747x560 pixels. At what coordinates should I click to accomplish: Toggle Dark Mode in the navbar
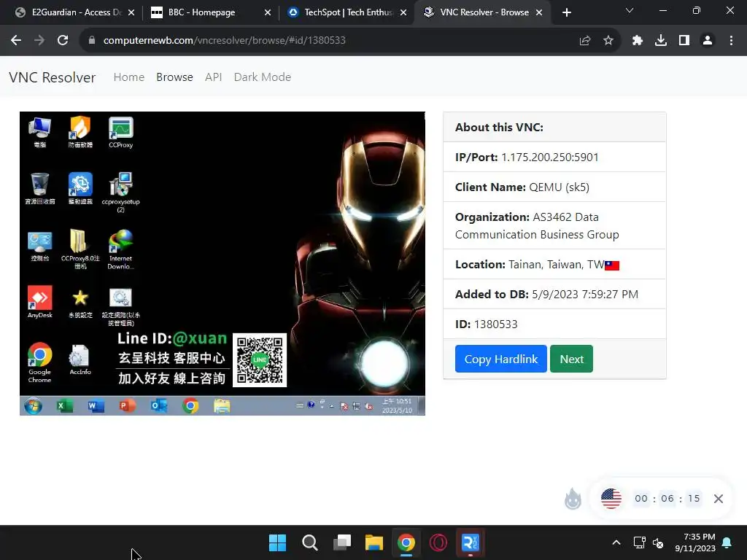tap(263, 77)
